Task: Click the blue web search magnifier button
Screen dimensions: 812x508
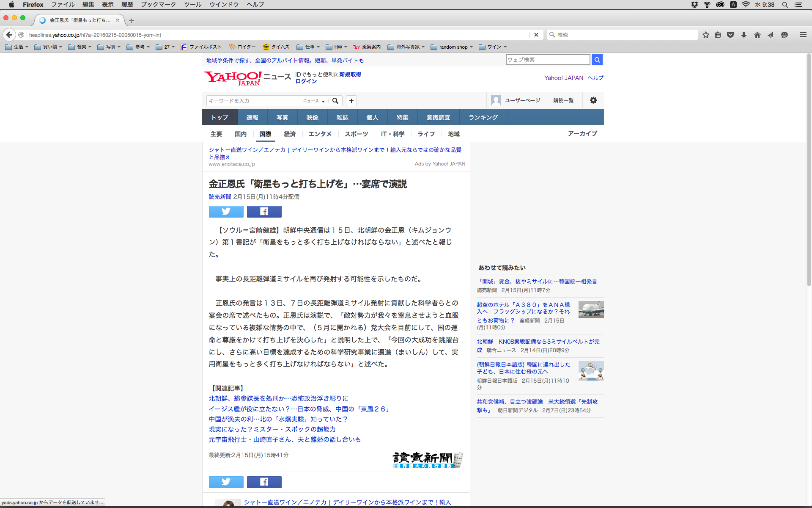Action: point(597,60)
